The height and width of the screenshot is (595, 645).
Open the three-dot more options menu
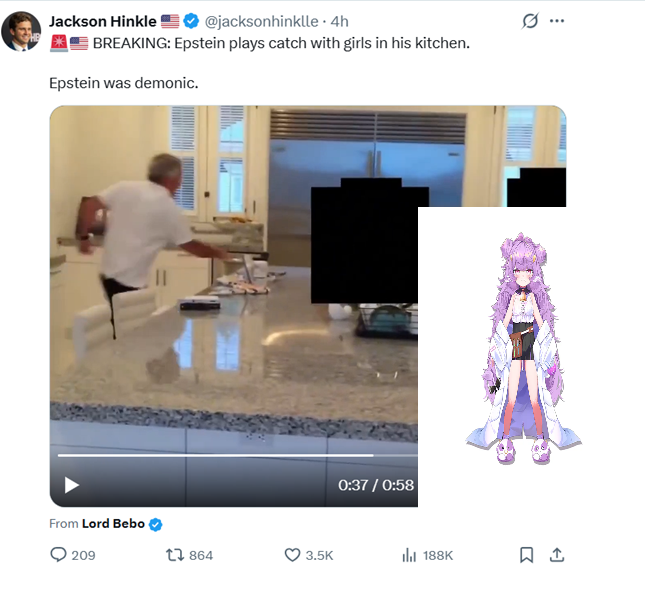tap(557, 21)
